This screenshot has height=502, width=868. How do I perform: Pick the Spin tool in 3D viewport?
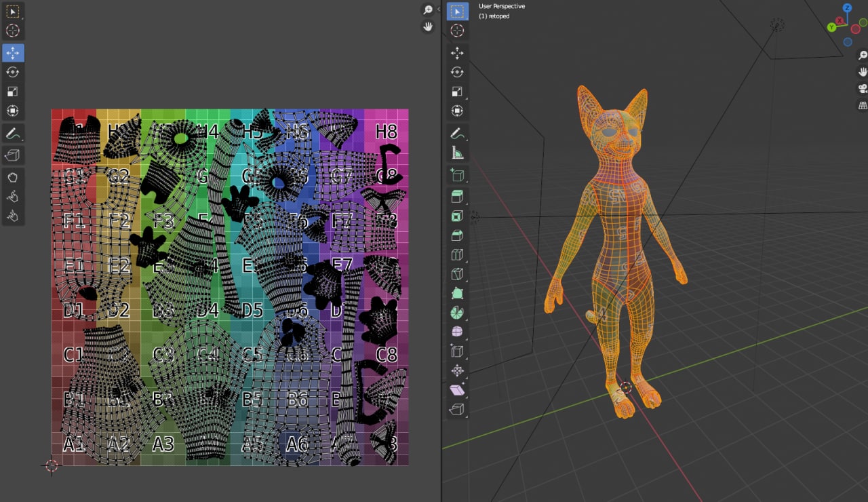pyautogui.click(x=458, y=313)
